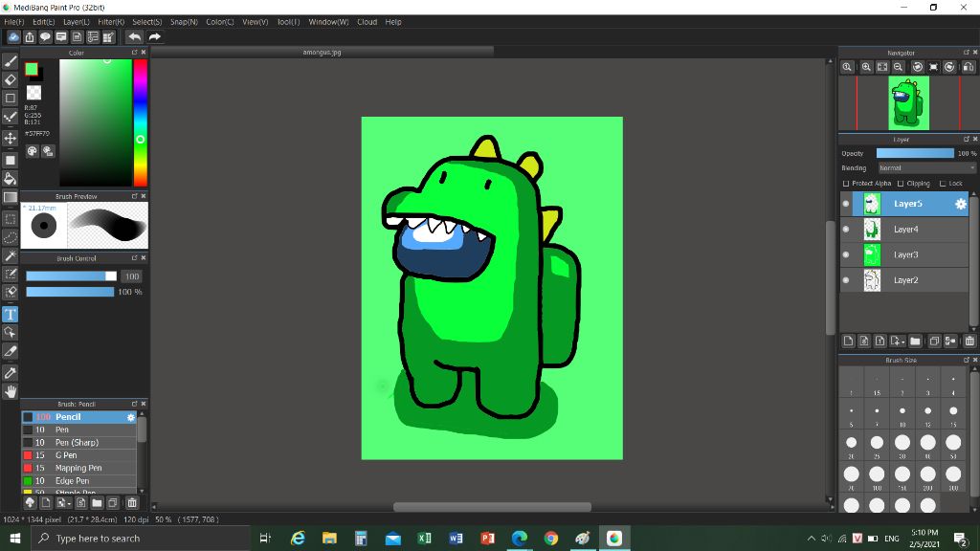The image size is (980, 551).
Task: Click the brush size value field
Action: (x=132, y=276)
